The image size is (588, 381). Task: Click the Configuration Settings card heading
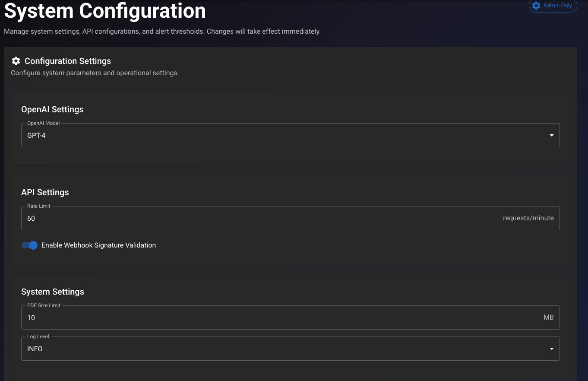[x=68, y=61]
